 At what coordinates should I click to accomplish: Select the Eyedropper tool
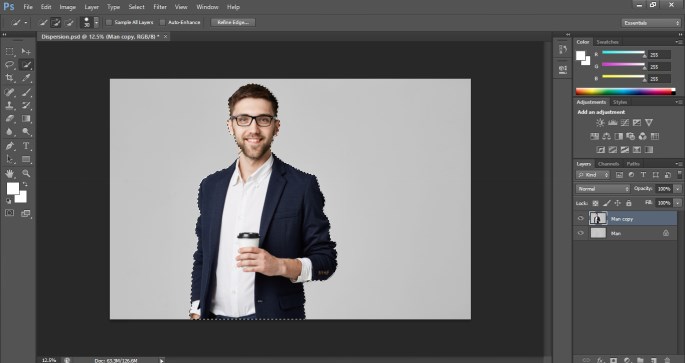(x=26, y=78)
